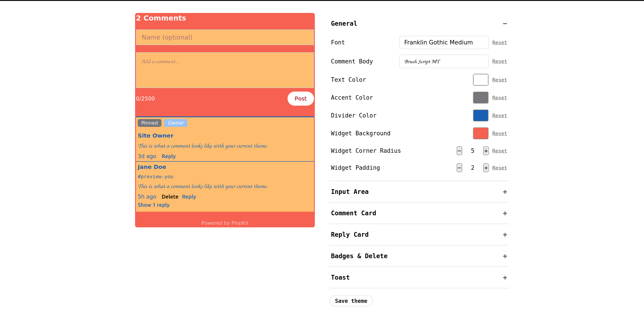Click the Widget Corner Radius value 5

pyautogui.click(x=472, y=151)
